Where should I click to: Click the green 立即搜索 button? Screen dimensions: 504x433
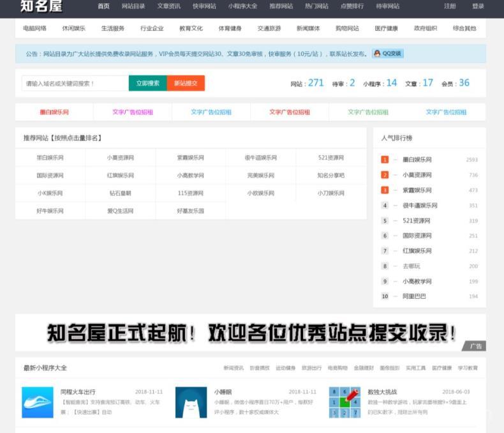tap(148, 83)
